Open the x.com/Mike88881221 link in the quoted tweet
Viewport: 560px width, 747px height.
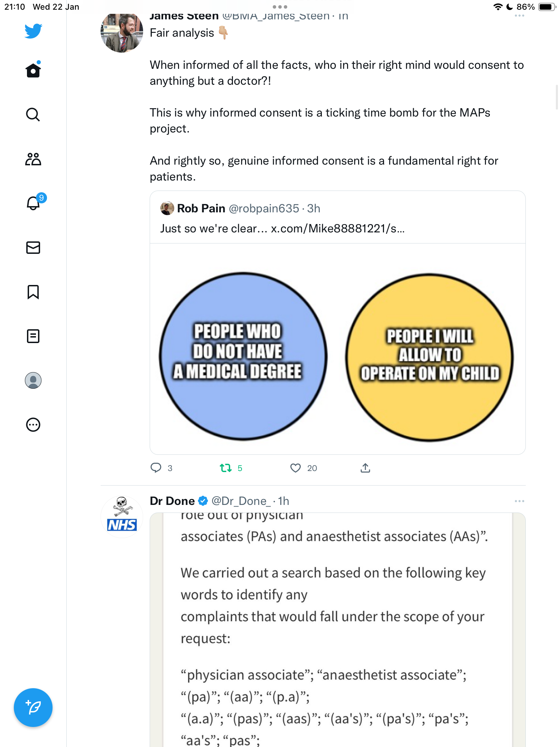click(x=338, y=229)
